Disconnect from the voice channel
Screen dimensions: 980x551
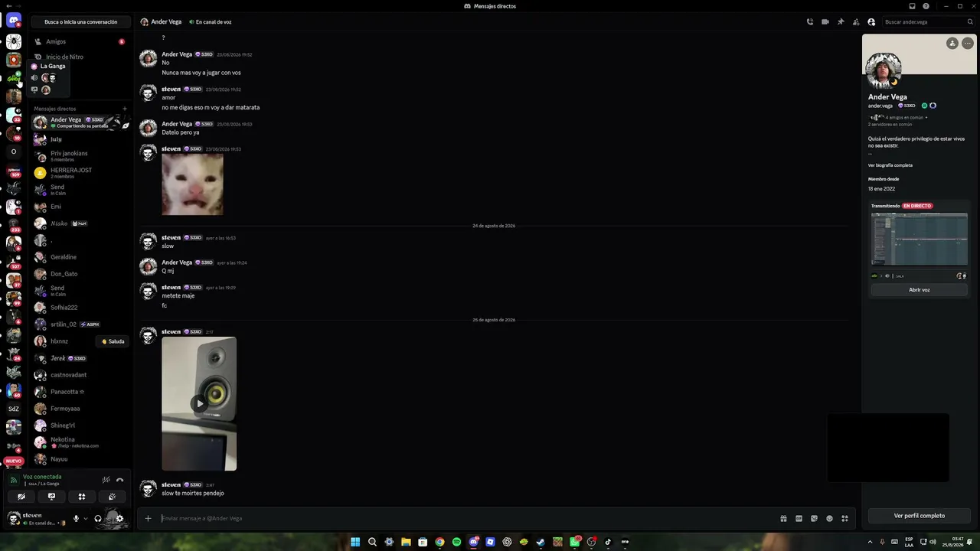point(119,480)
